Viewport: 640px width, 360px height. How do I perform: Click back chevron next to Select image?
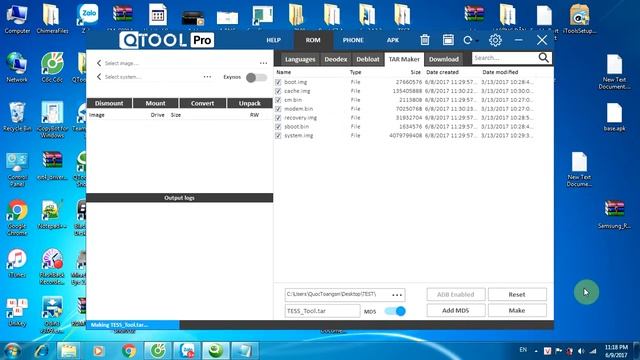(99, 63)
